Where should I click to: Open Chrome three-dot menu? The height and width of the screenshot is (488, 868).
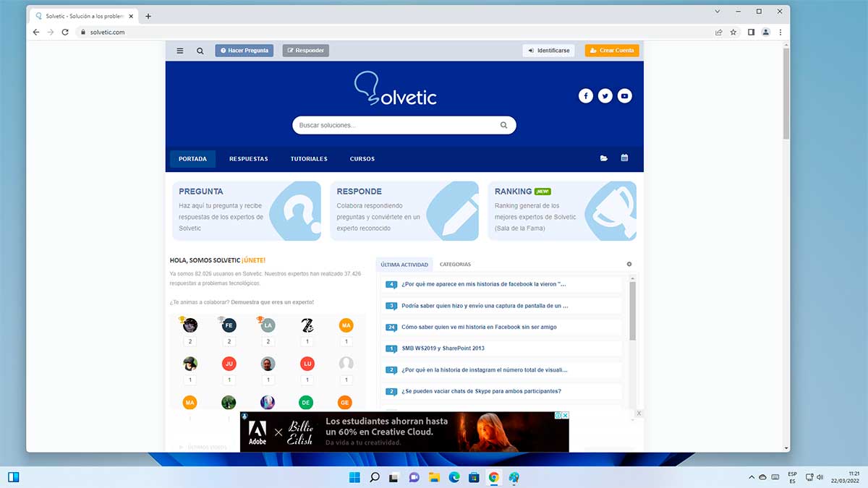[x=780, y=32]
